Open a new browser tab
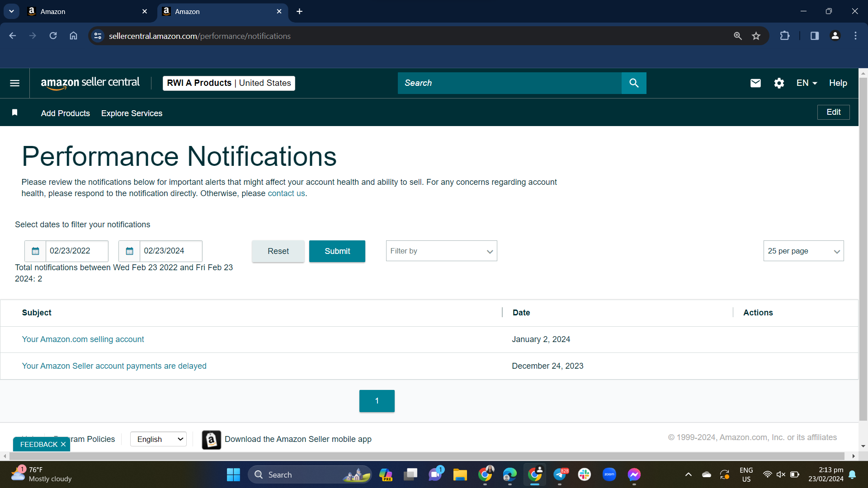 click(x=299, y=11)
